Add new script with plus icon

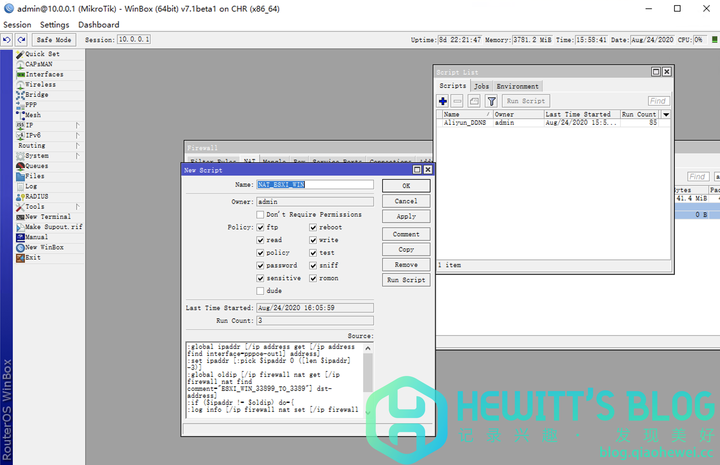point(443,101)
